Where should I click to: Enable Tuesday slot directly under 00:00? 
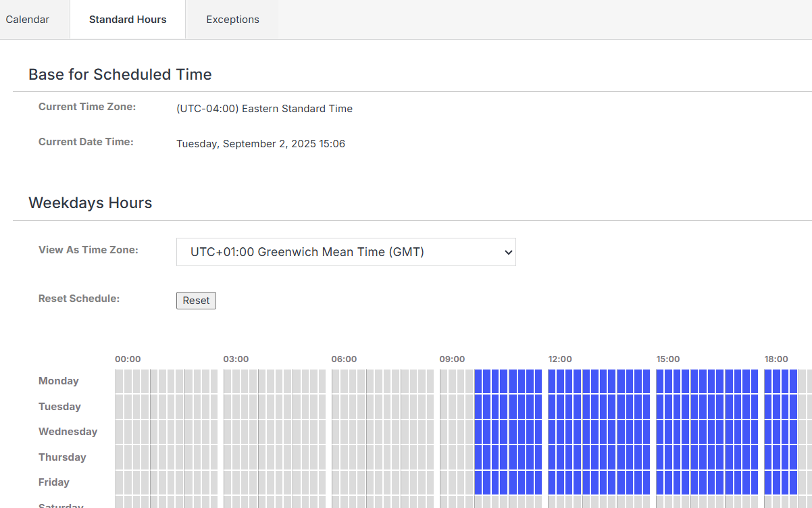coord(120,407)
